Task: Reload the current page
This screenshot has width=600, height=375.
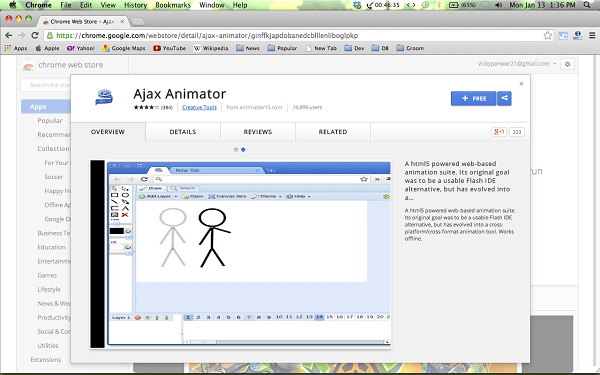Action: (x=35, y=36)
